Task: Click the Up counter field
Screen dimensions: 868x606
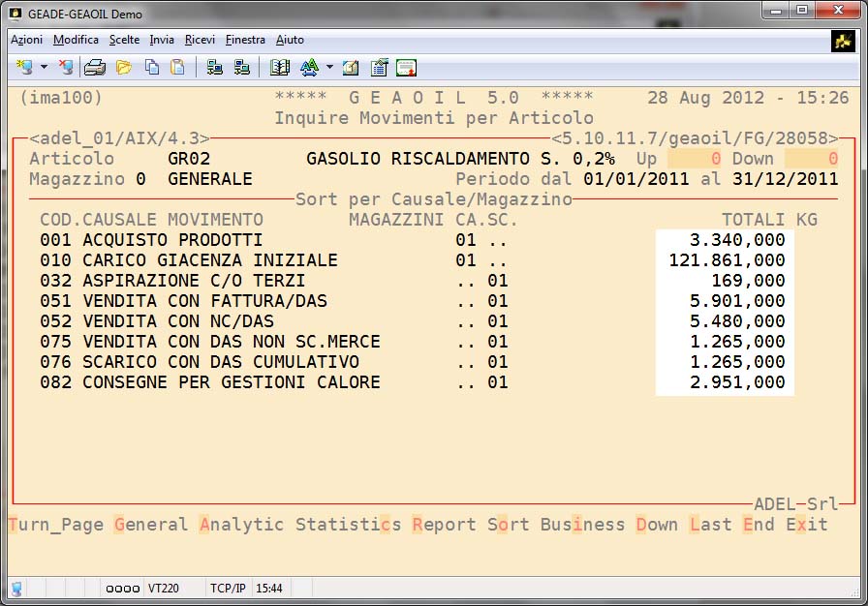Action: click(694, 159)
